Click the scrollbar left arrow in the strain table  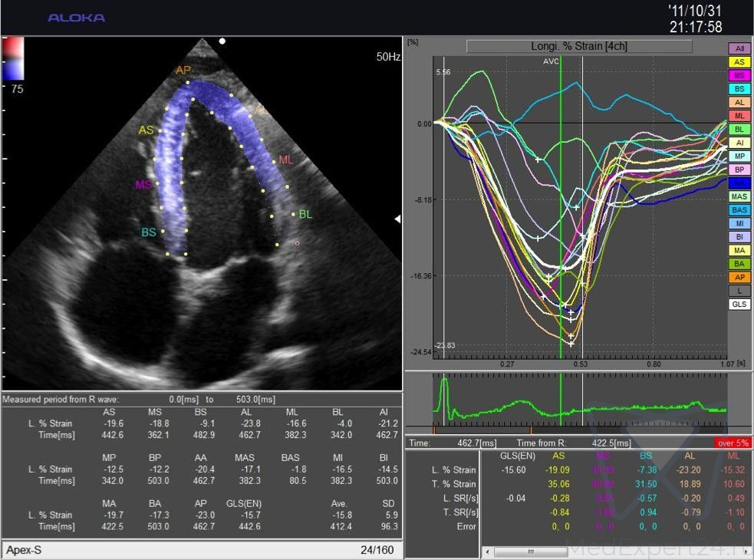[488, 551]
